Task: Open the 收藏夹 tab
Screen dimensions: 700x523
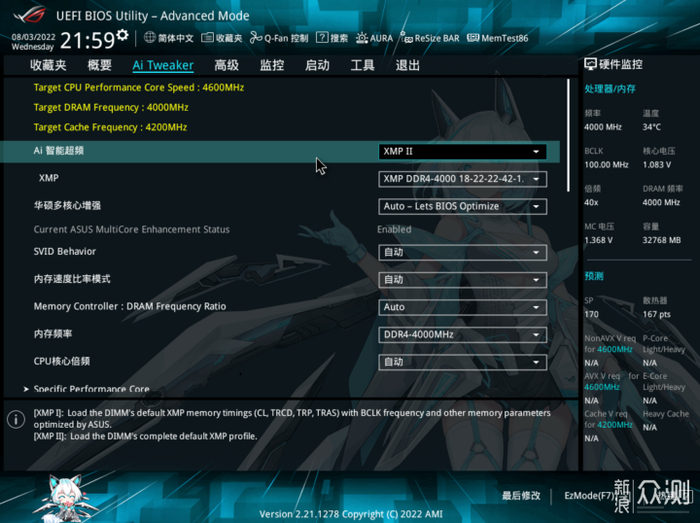Action: [48, 65]
